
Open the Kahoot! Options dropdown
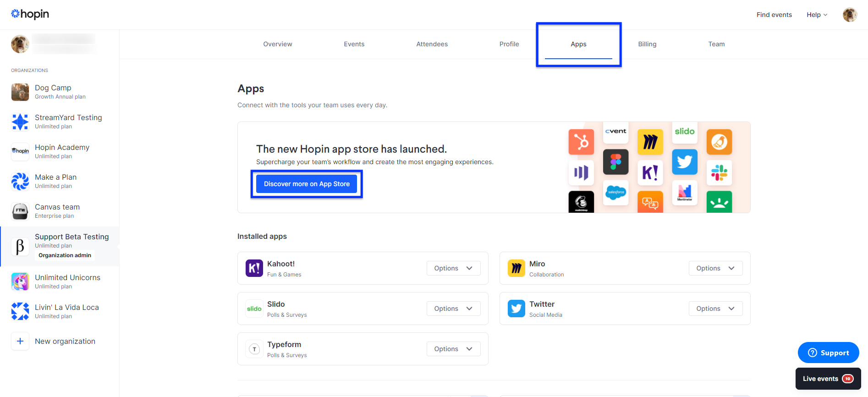point(453,268)
